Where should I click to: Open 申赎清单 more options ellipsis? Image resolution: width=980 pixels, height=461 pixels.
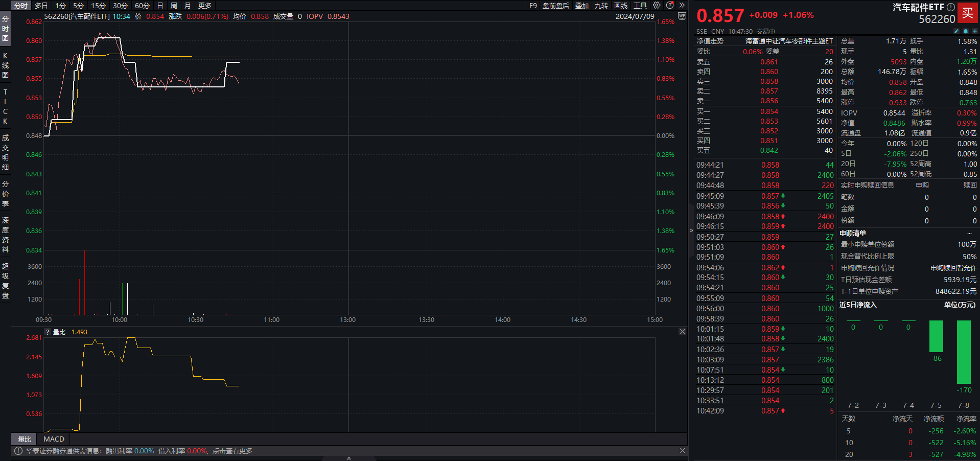tap(969, 233)
